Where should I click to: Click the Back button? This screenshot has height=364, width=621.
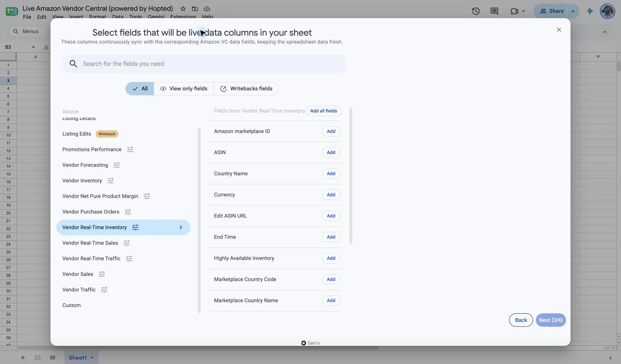(521, 320)
